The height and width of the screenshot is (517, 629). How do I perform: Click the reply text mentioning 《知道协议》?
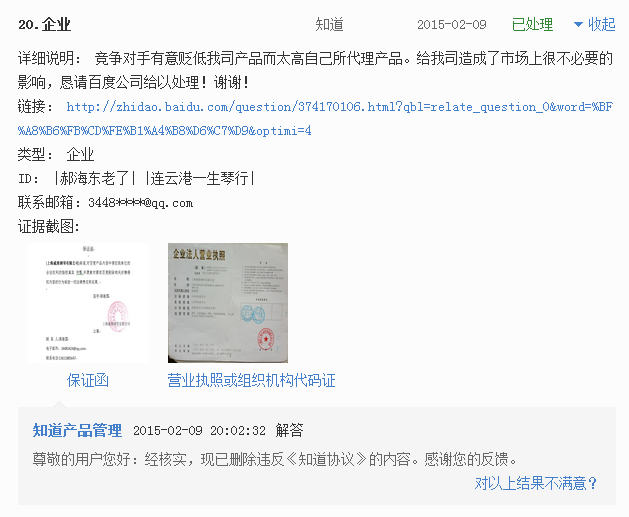[274, 459]
